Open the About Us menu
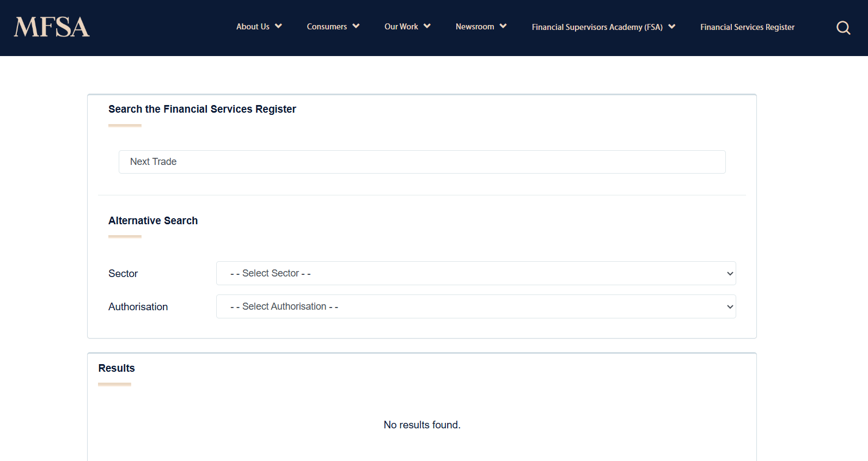Screen dimensions: 868x461 [x=253, y=27]
